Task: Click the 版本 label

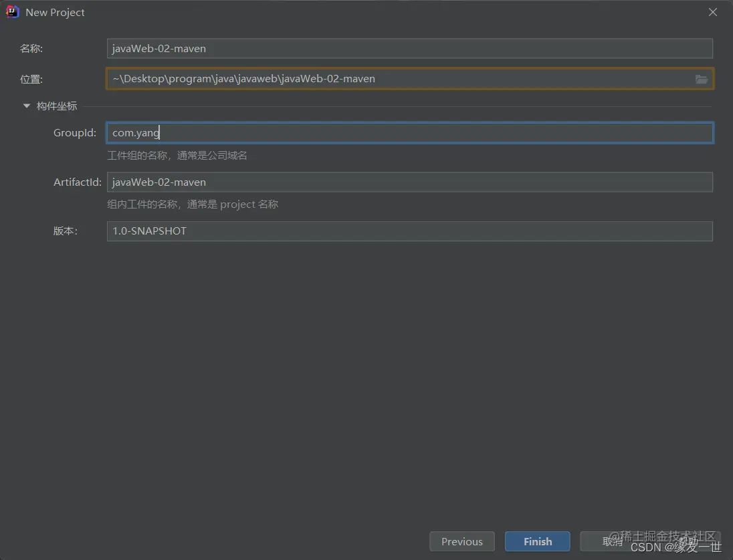Action: pyautogui.click(x=66, y=231)
